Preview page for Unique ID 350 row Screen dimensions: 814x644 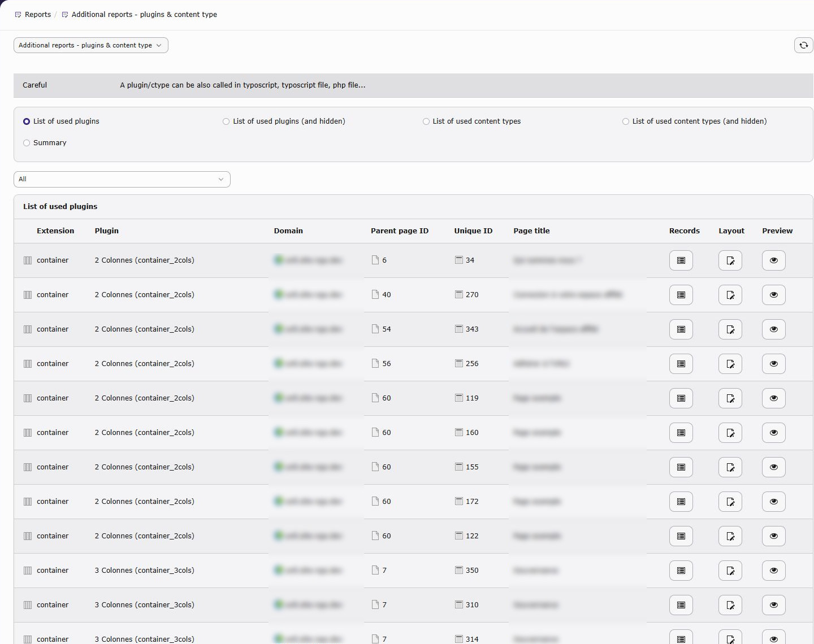[774, 571]
